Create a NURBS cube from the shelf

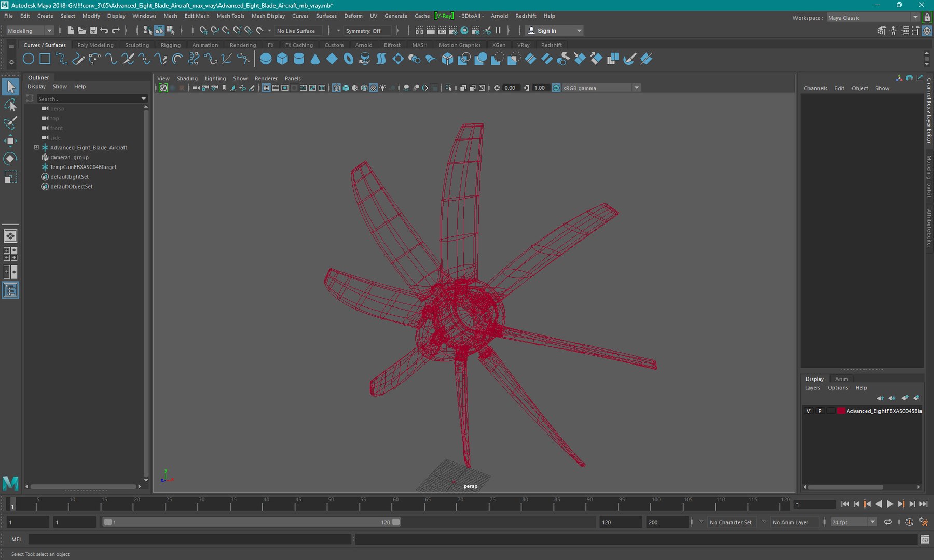tap(282, 59)
